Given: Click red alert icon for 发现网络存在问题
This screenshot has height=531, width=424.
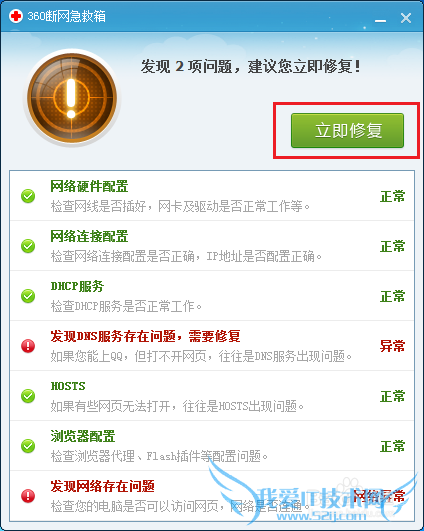Looking at the screenshot, I should click(28, 496).
